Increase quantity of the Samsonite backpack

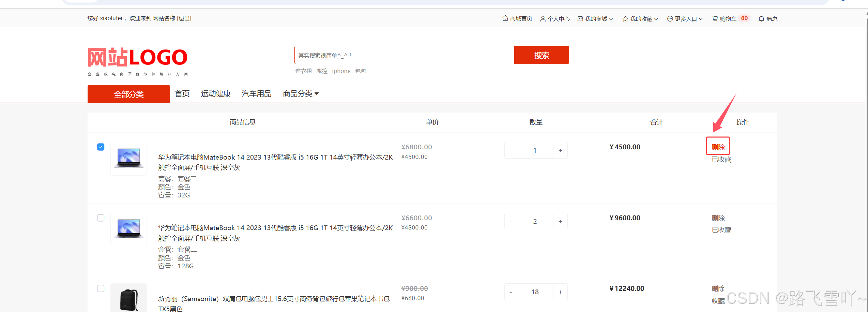pyautogui.click(x=560, y=292)
